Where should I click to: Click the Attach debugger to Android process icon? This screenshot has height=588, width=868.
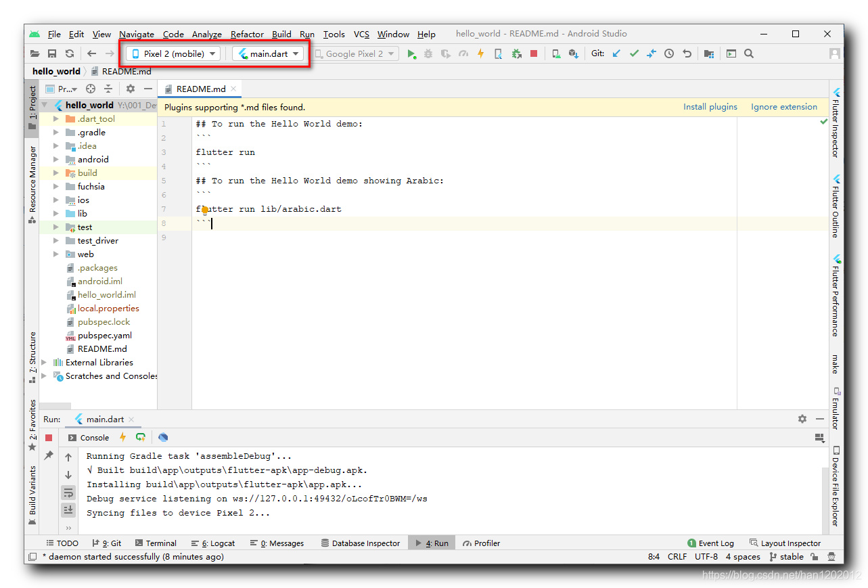coord(516,53)
